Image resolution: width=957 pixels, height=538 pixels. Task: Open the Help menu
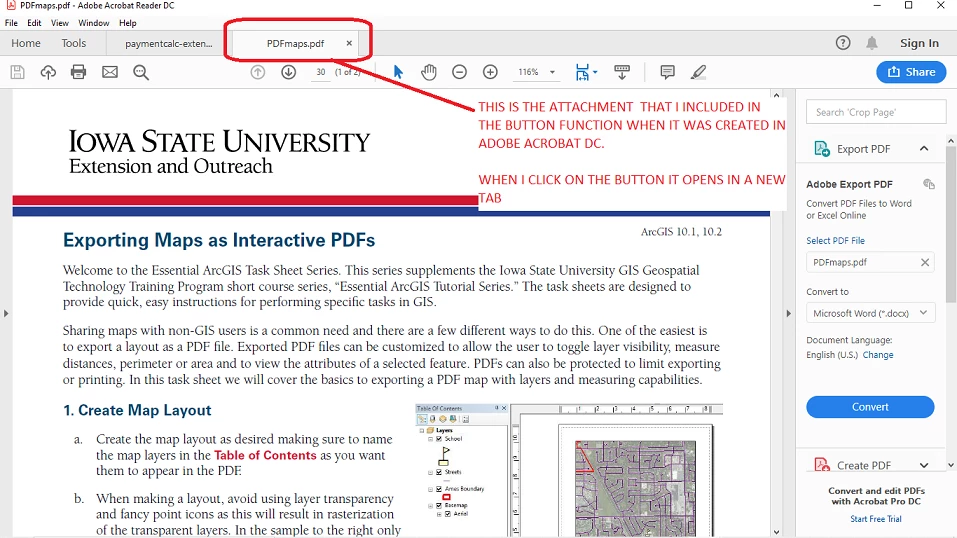click(x=128, y=23)
